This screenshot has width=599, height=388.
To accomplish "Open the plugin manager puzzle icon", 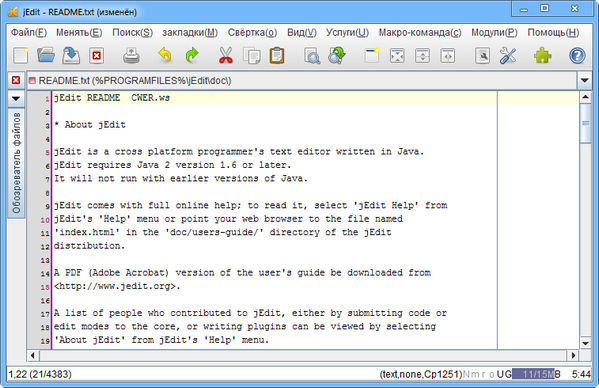I will pos(542,56).
